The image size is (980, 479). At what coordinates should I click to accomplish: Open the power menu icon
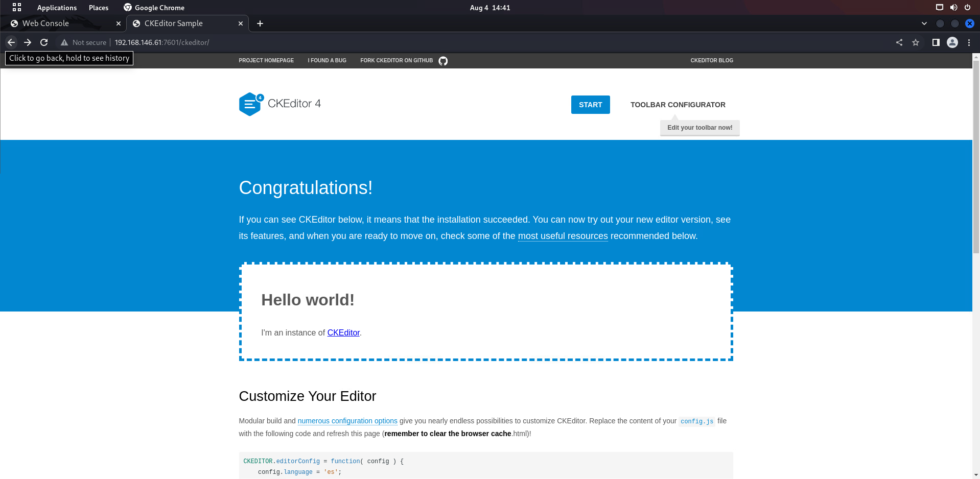[x=967, y=7]
